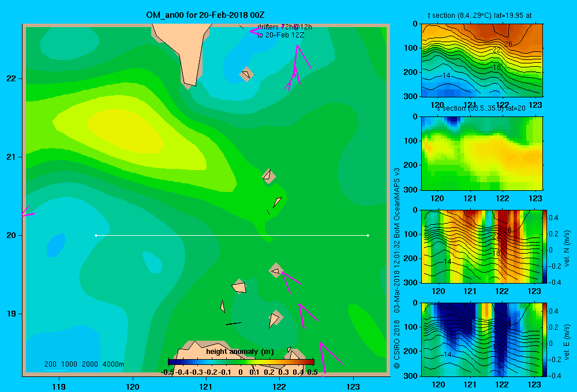Select the 'drifters 72h@12h' label
The height and width of the screenshot is (392, 577).
[x=284, y=27]
